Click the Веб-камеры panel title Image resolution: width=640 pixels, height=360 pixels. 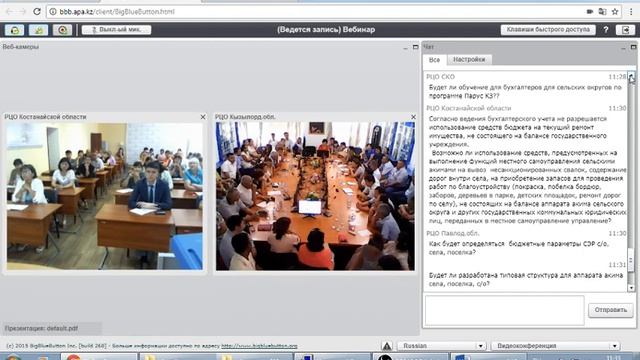[x=21, y=47]
